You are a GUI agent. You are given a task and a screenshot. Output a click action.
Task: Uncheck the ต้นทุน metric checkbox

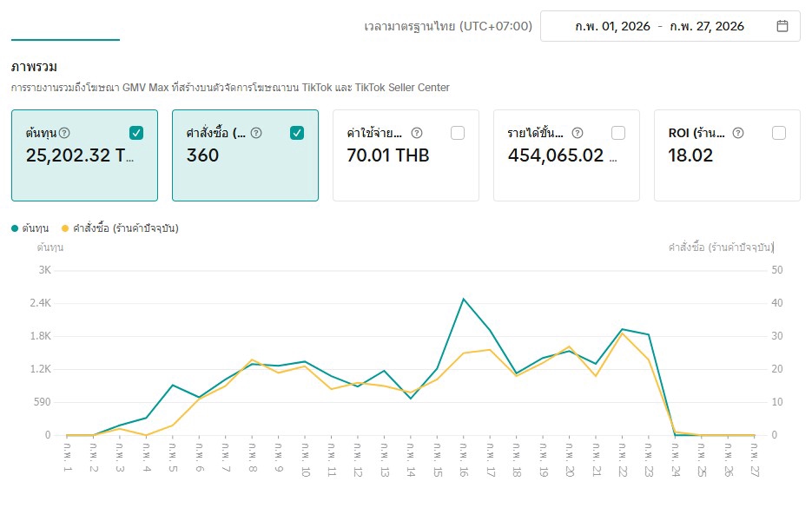[136, 133]
